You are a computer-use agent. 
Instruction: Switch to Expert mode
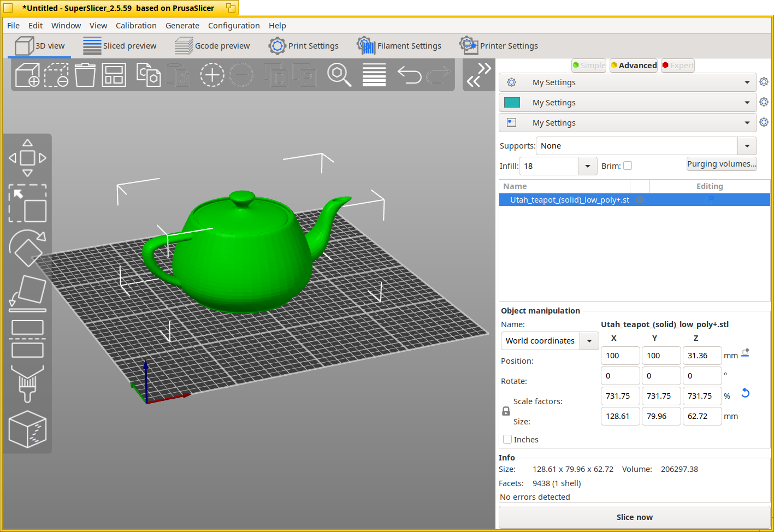pos(677,66)
